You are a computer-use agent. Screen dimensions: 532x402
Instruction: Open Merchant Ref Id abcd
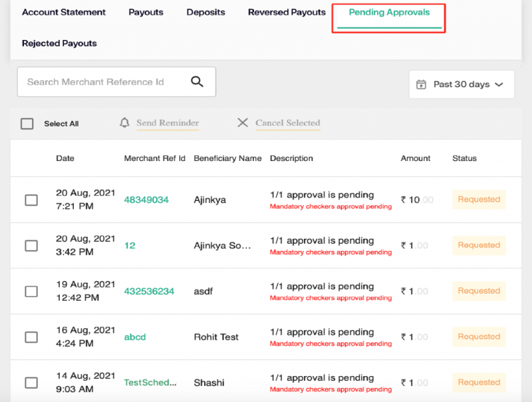135,337
